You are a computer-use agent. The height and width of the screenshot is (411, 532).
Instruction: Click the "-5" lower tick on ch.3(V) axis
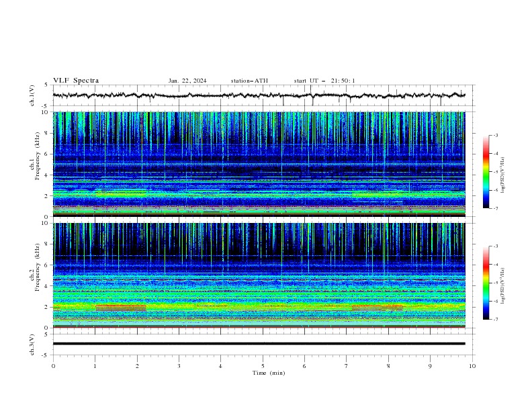46,355
